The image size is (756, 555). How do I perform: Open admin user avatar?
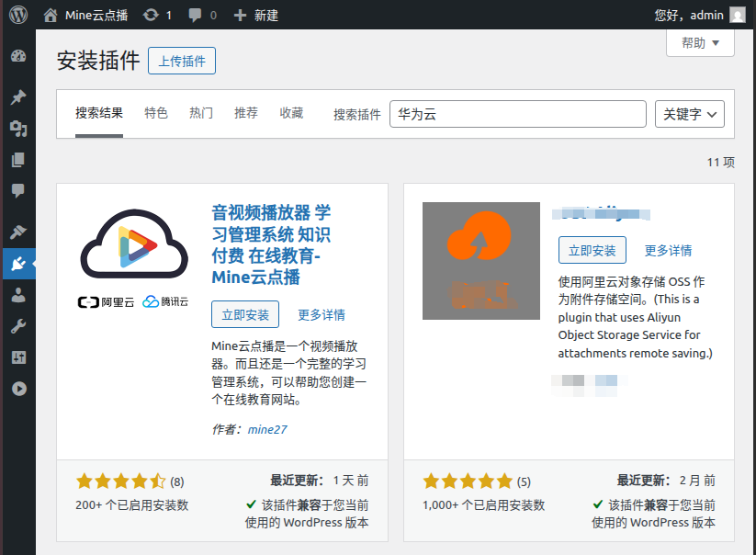pos(738,15)
